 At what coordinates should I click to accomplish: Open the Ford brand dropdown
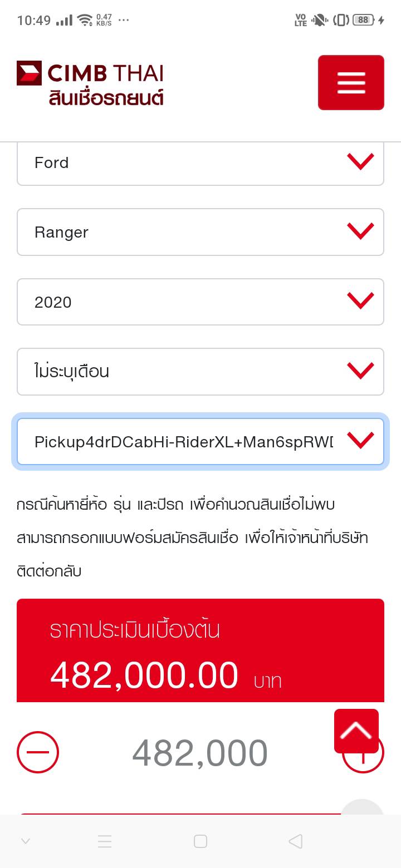click(x=184, y=163)
